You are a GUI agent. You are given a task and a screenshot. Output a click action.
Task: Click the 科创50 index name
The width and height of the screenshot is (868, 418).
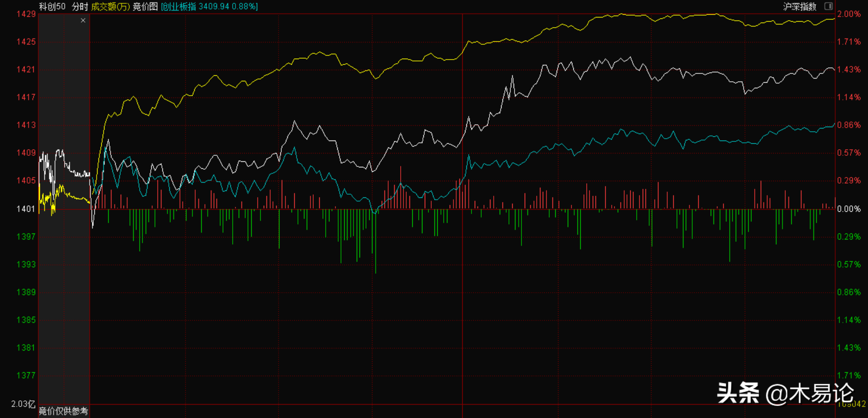pos(52,6)
